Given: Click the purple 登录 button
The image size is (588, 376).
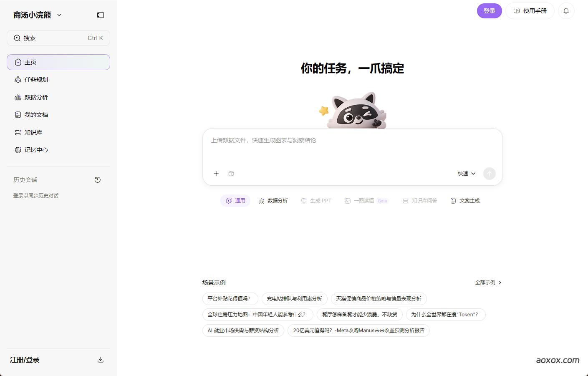Looking at the screenshot, I should point(490,11).
